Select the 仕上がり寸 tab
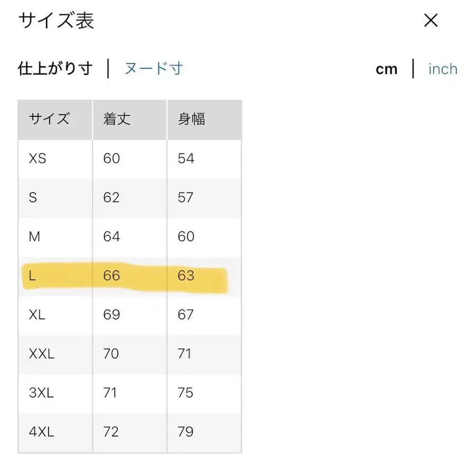This screenshot has width=476, height=476. click(54, 69)
